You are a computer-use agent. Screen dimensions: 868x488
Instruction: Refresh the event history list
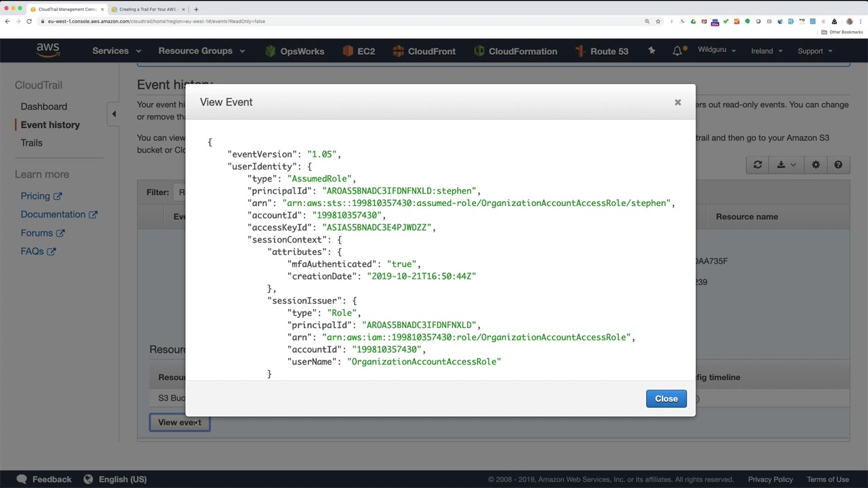(x=757, y=165)
